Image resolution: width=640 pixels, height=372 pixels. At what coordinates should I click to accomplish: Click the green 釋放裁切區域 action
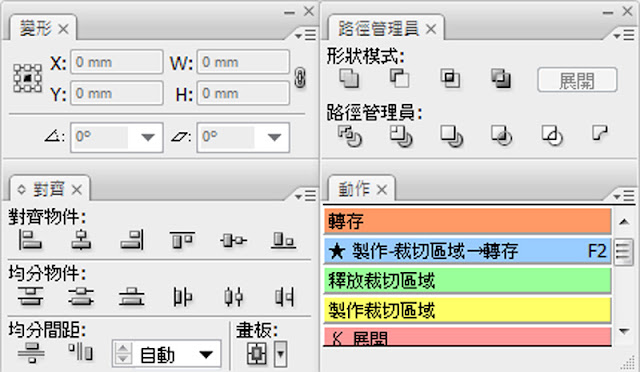tap(467, 280)
